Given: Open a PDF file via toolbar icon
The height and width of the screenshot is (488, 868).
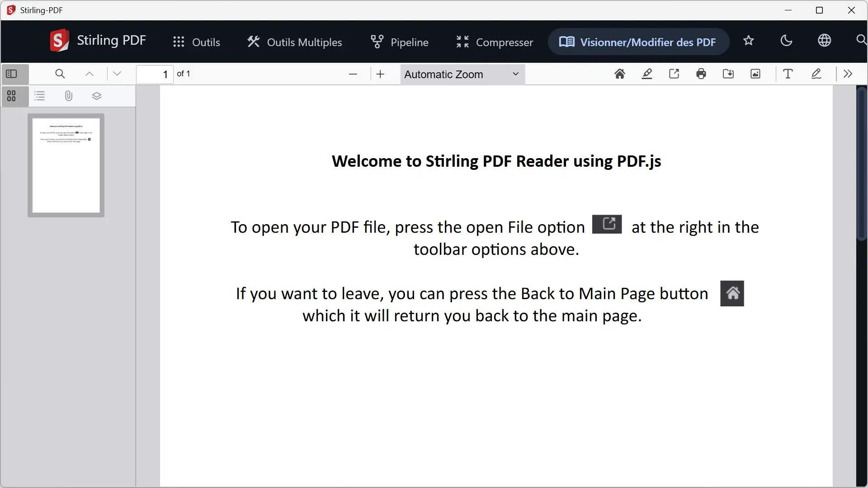Looking at the screenshot, I should click(x=674, y=74).
